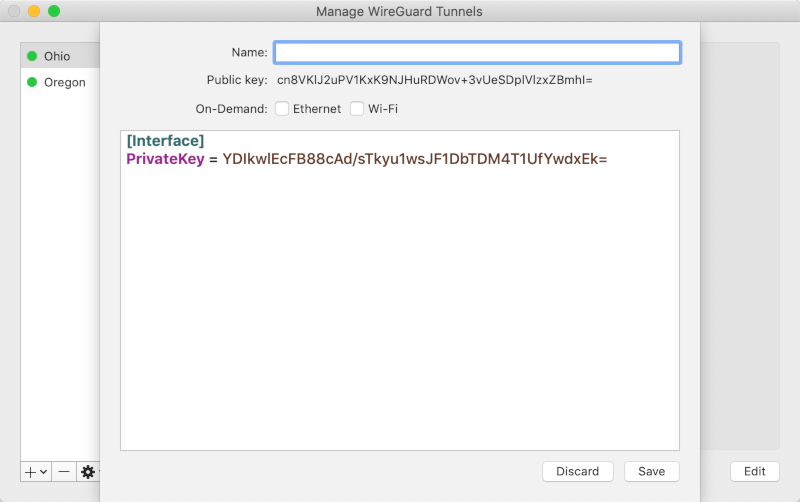Click Discard to cancel the tunnel
Screen dimensions: 800x502
[578, 471]
